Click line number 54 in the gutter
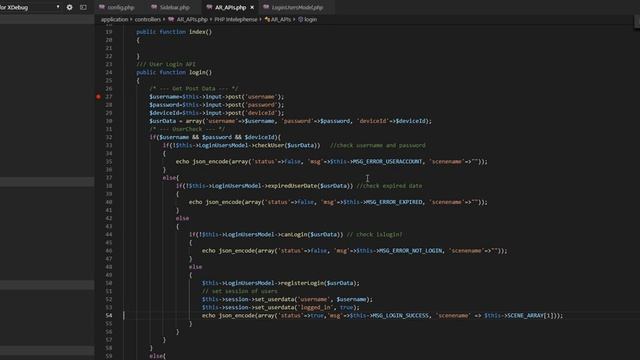 (109, 316)
